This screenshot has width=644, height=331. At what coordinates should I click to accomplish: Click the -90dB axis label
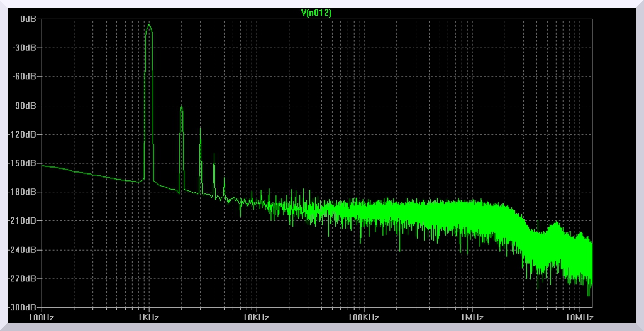(26, 106)
